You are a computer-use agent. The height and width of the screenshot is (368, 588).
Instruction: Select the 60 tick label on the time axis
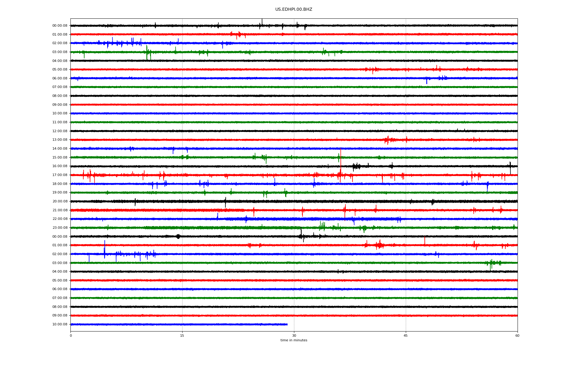point(517,335)
